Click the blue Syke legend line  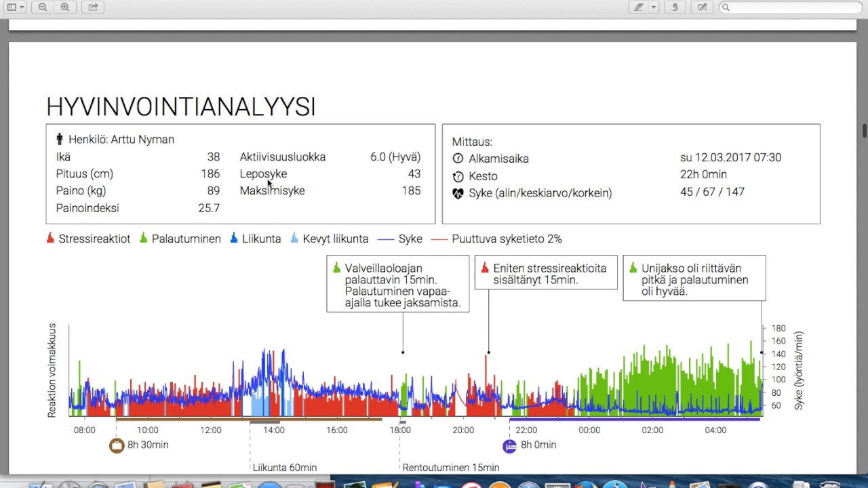click(x=386, y=239)
